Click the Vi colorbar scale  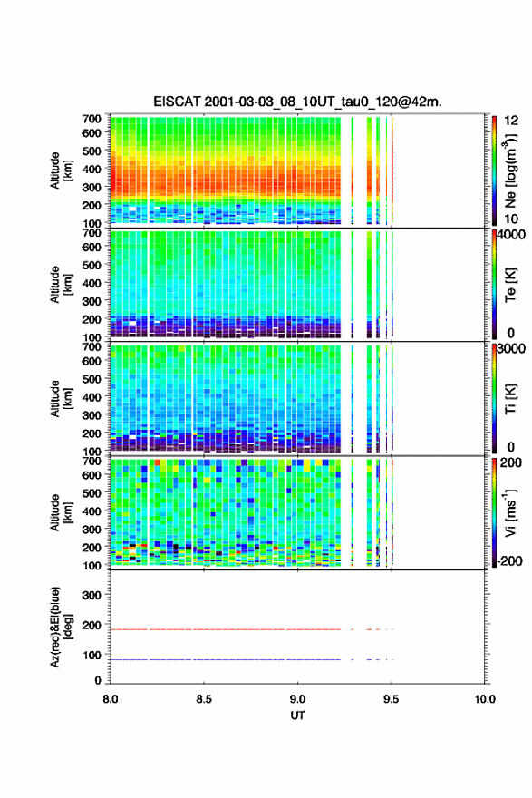point(494,512)
